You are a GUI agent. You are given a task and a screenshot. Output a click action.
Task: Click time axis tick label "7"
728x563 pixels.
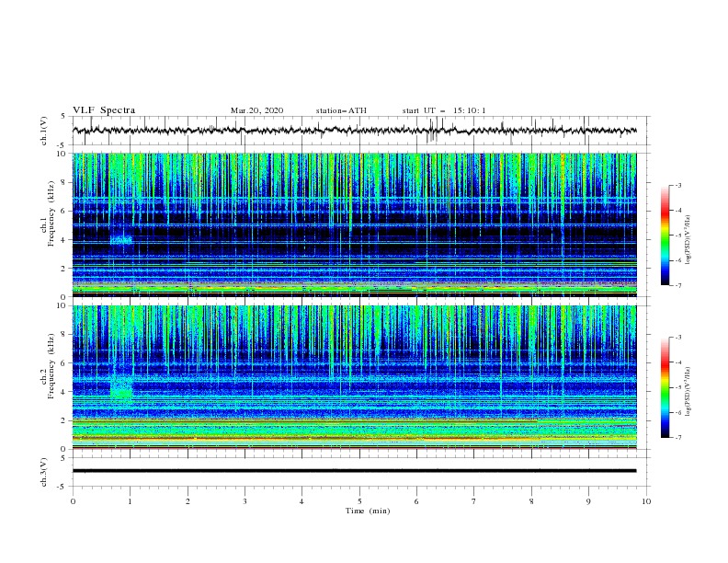[474, 501]
